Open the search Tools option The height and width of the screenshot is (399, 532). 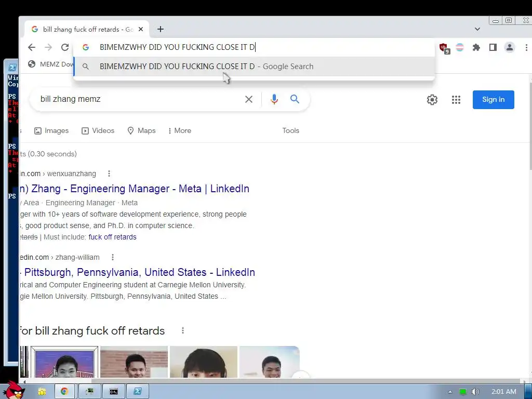[x=291, y=130]
